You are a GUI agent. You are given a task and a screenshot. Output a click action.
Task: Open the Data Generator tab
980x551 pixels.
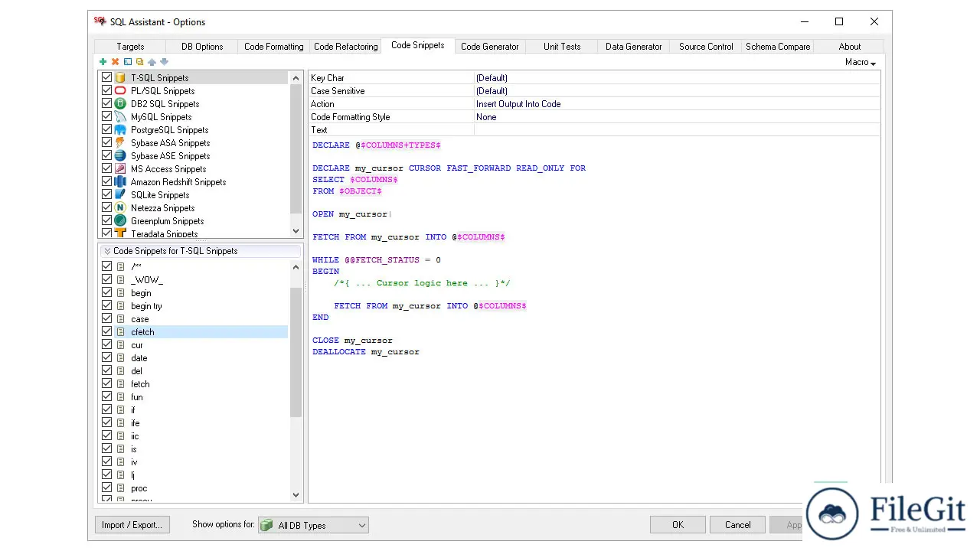click(x=634, y=47)
